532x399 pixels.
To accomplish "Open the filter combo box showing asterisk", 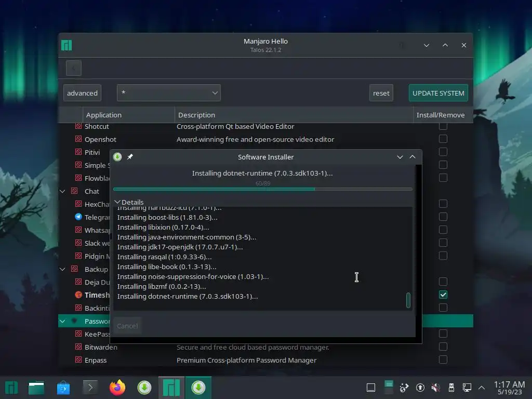I will (x=169, y=92).
